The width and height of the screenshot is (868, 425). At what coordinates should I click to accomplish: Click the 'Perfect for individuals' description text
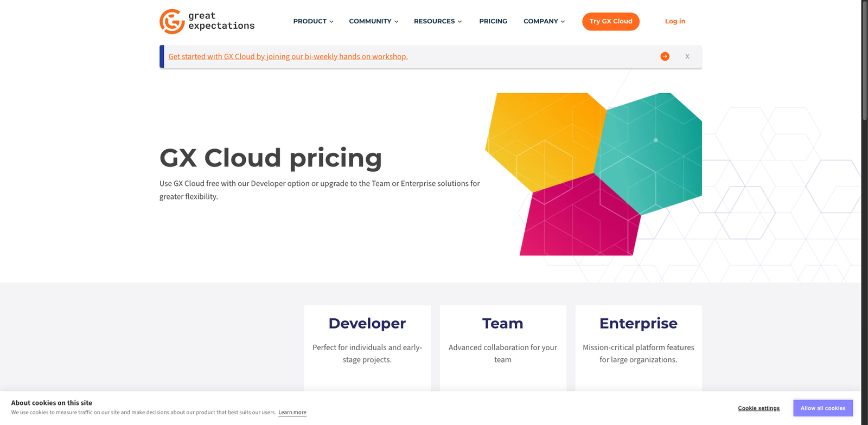[x=367, y=353]
